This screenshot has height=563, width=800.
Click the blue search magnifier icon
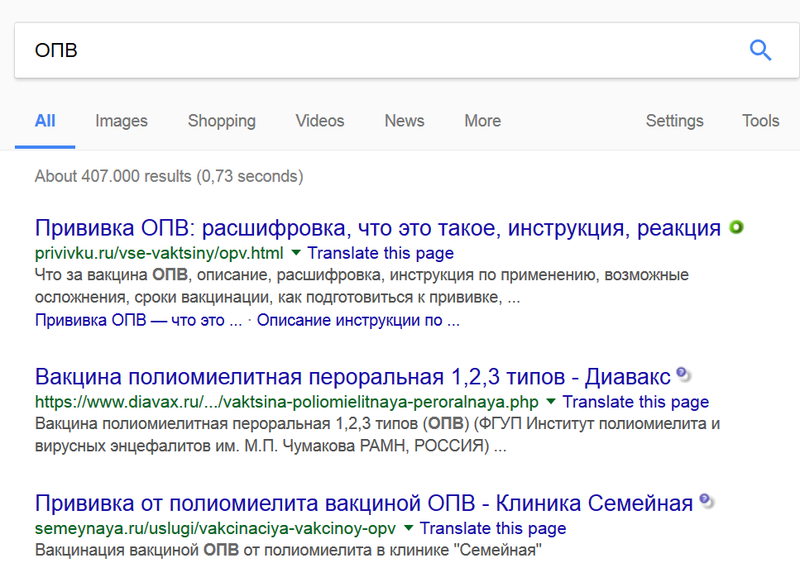point(760,50)
